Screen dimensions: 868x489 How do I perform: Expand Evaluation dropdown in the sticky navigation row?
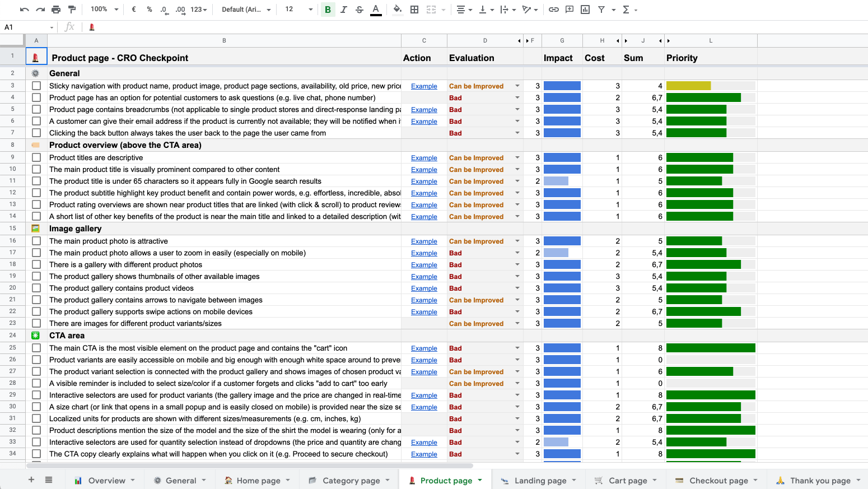pos(517,86)
